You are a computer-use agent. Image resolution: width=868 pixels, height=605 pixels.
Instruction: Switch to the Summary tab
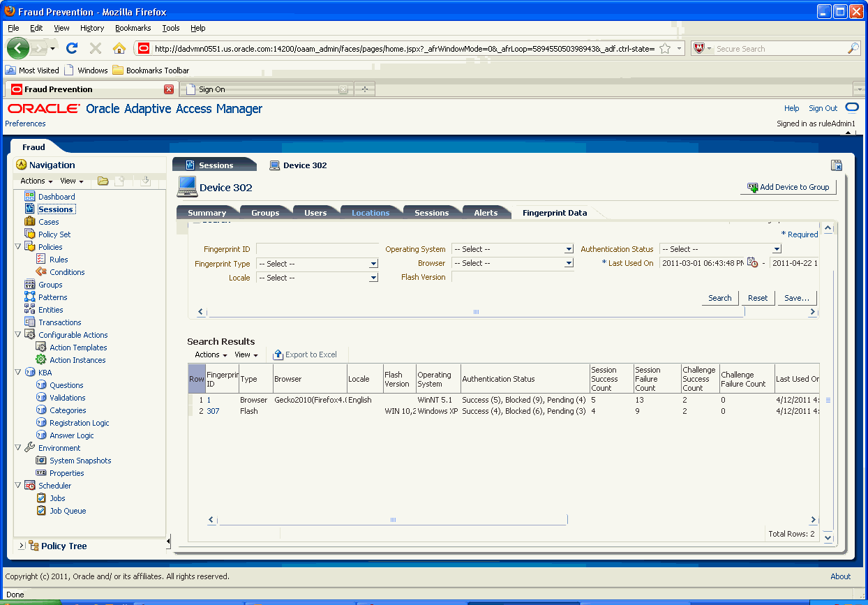[206, 212]
